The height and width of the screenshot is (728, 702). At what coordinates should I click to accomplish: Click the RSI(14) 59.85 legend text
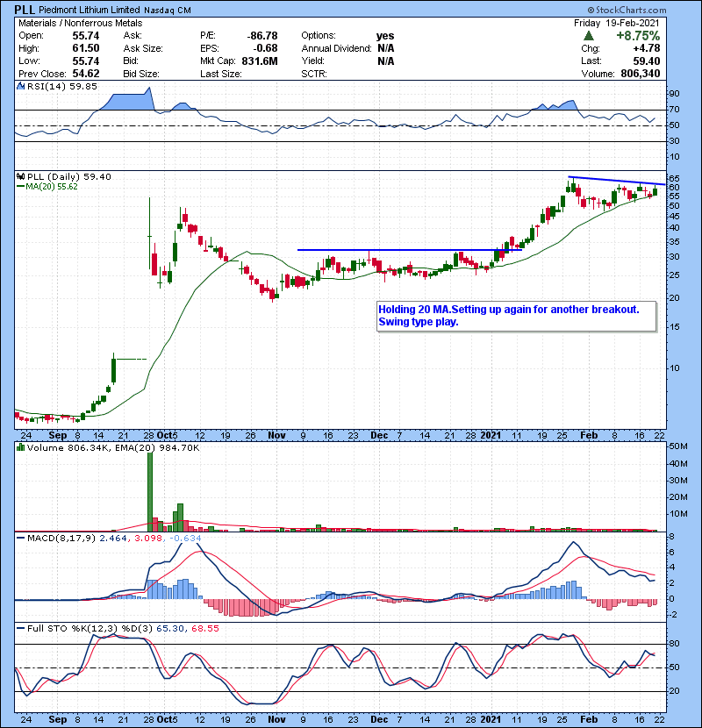(x=62, y=86)
